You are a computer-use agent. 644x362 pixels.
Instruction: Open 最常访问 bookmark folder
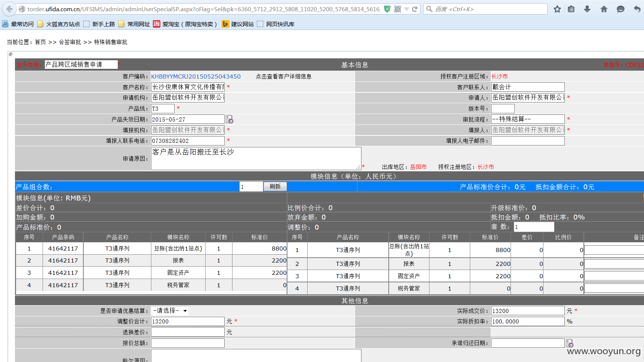pos(18,24)
